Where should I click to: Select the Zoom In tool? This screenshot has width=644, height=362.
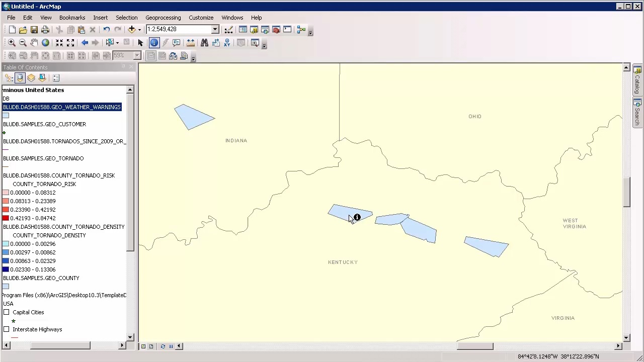[12, 43]
